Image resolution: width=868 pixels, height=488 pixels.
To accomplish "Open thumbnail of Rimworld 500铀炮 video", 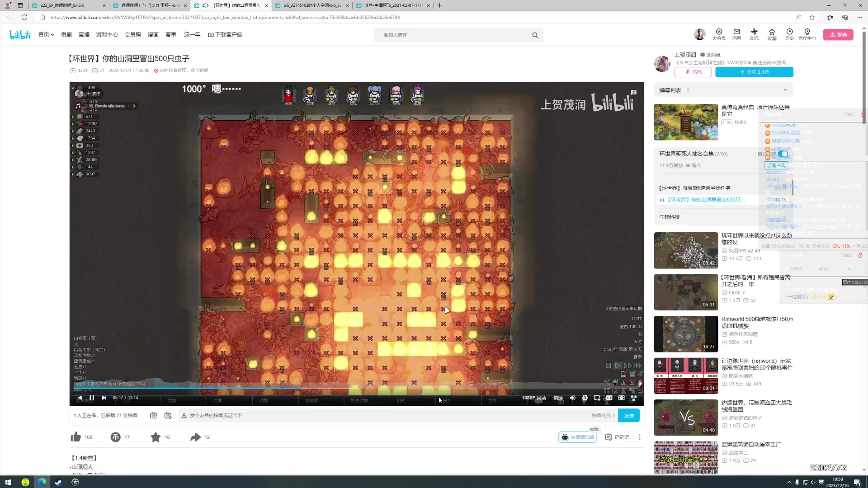I will click(x=685, y=333).
